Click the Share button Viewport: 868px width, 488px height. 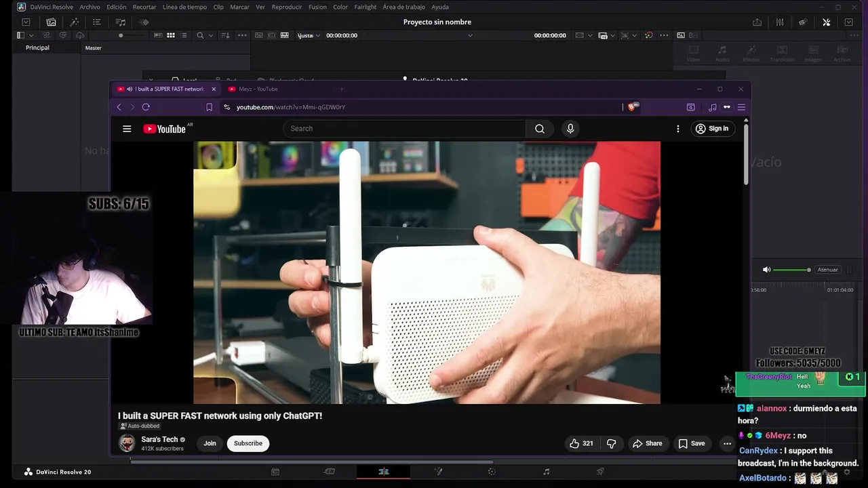pyautogui.click(x=647, y=443)
